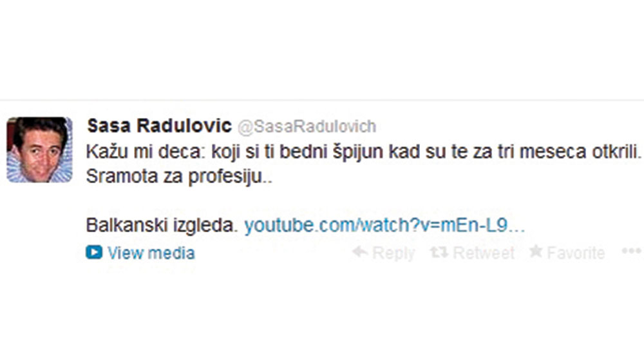Click the Retweet text label
Screen dimensions: 644x361
tap(484, 253)
